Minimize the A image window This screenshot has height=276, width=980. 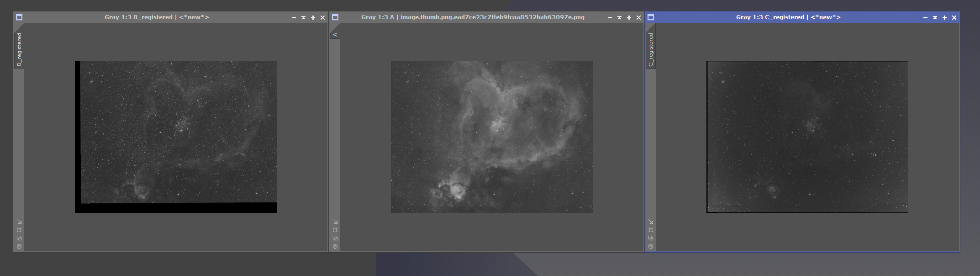point(610,17)
